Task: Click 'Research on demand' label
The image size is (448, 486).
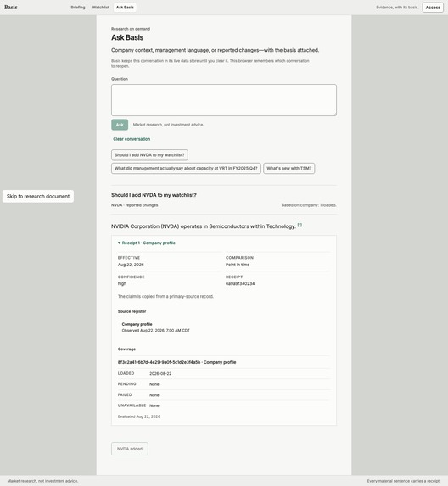Action: pos(131,29)
